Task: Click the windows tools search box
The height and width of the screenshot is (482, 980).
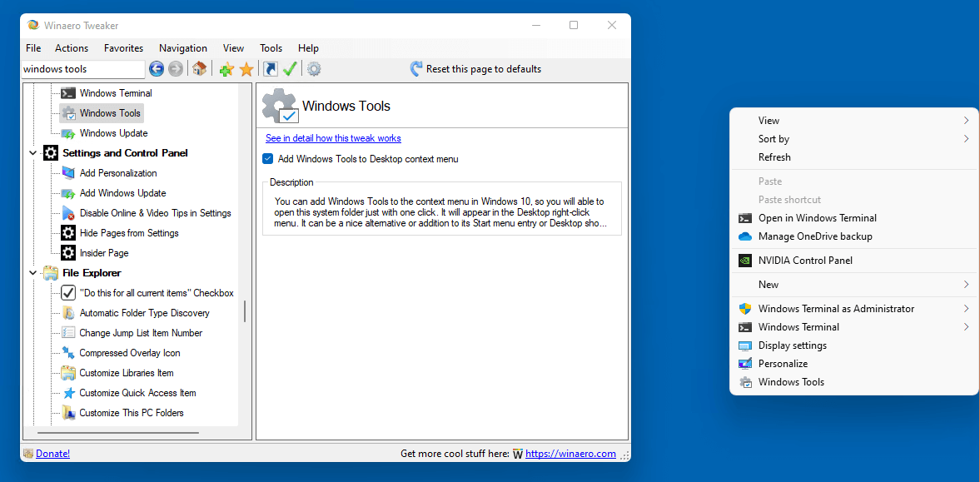Action: pos(83,69)
